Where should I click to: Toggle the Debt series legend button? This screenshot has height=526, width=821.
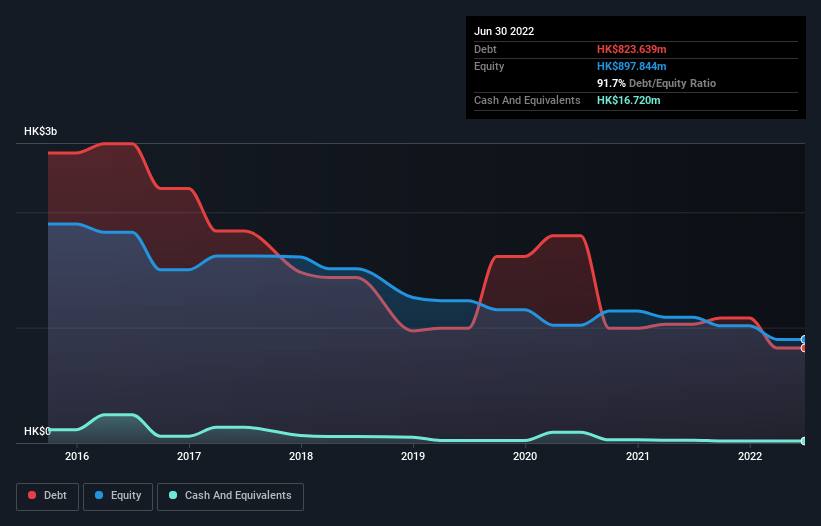48,496
